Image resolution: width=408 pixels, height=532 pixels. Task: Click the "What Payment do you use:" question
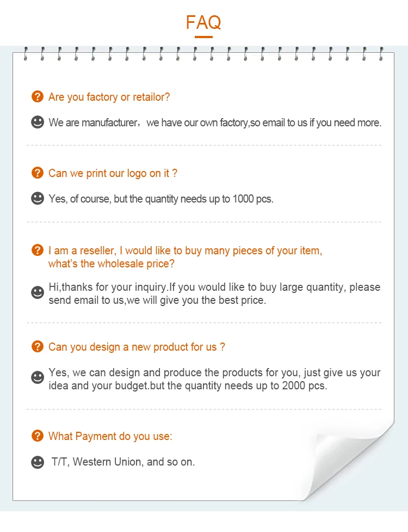coord(110,436)
